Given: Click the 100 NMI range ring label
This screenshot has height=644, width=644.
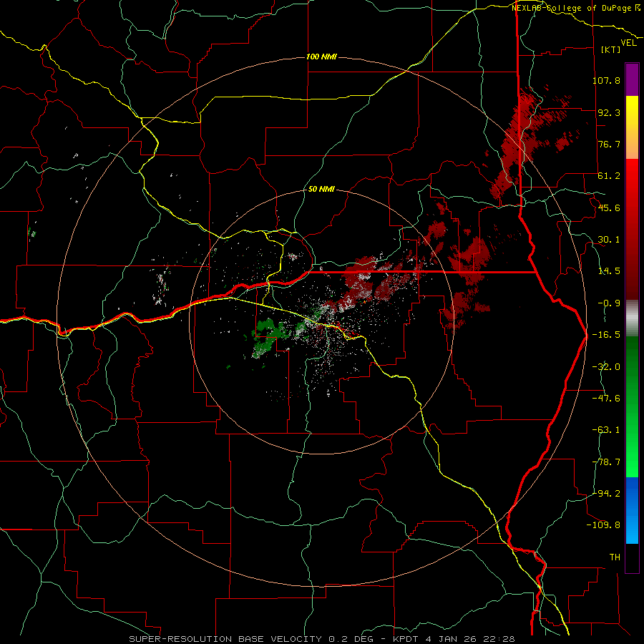Looking at the screenshot, I should [x=321, y=57].
